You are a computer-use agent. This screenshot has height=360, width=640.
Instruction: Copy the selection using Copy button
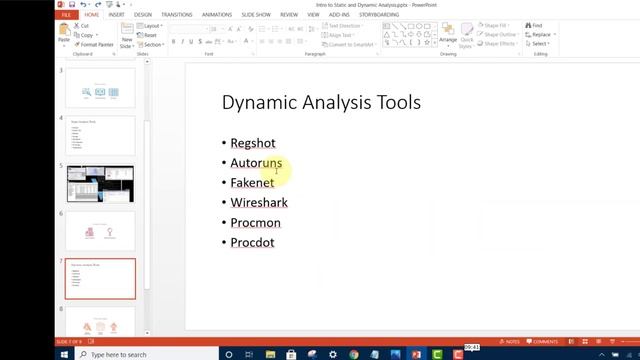86,35
